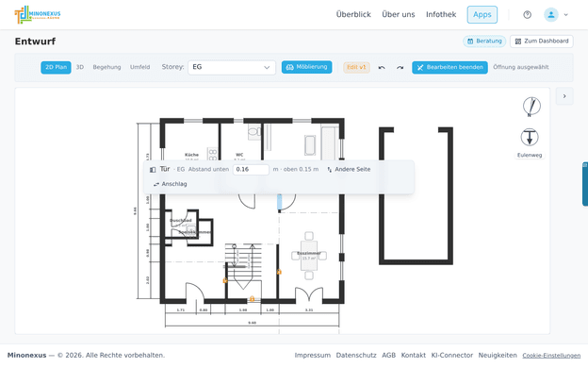Click the Minonexus logo
This screenshot has width=588, height=368.
tap(38, 15)
